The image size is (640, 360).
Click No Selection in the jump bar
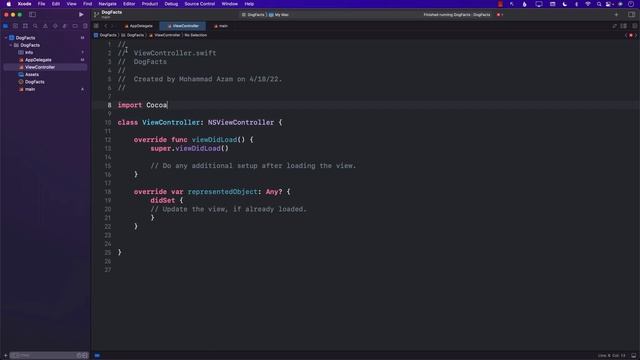coord(196,35)
